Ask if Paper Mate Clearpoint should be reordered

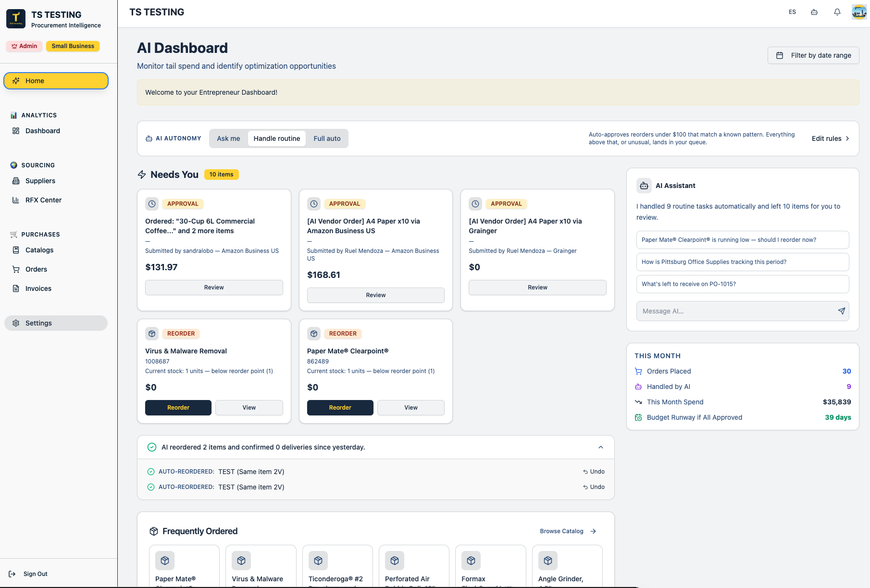(743, 240)
